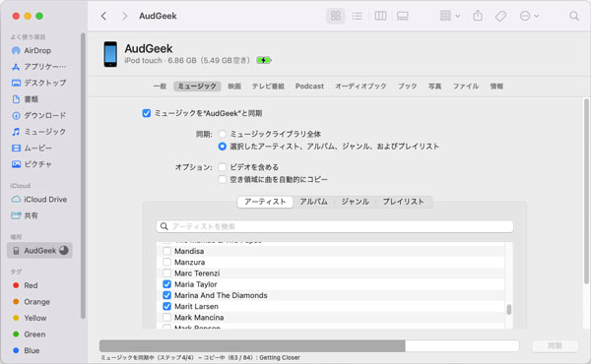This screenshot has height=364, width=591.
Task: Select the アーティスト segment
Action: tap(265, 202)
